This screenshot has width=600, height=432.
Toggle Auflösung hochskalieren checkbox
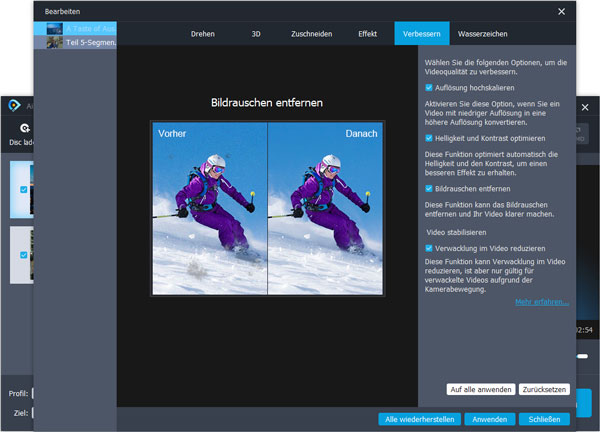point(429,88)
